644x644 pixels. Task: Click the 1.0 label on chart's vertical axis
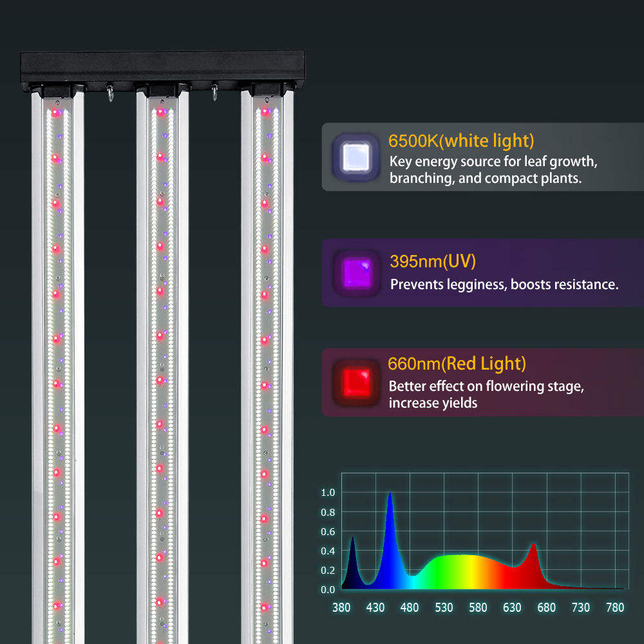tap(328, 493)
